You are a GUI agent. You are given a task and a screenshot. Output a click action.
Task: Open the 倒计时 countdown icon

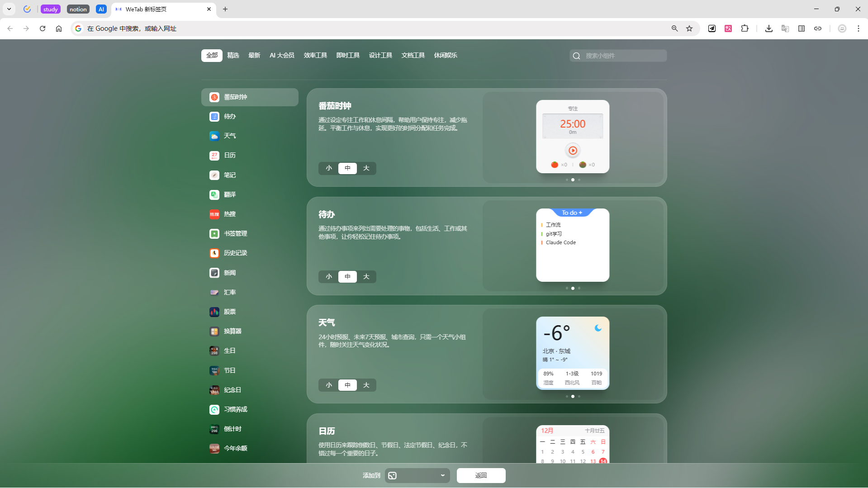tap(214, 429)
